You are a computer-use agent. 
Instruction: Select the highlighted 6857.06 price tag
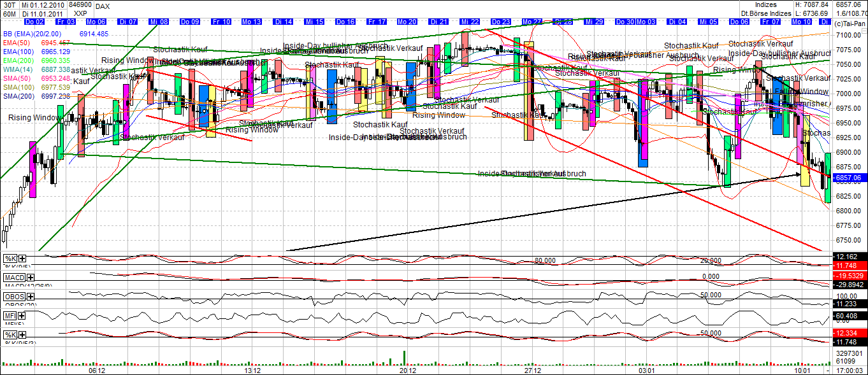[847, 178]
